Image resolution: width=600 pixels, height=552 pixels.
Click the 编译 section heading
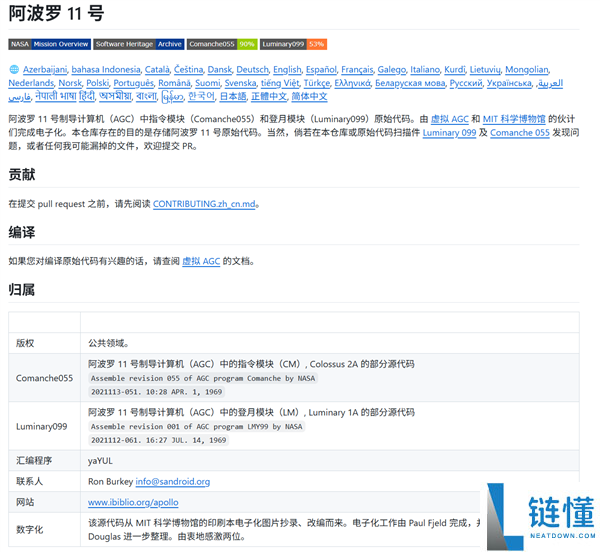[22, 232]
